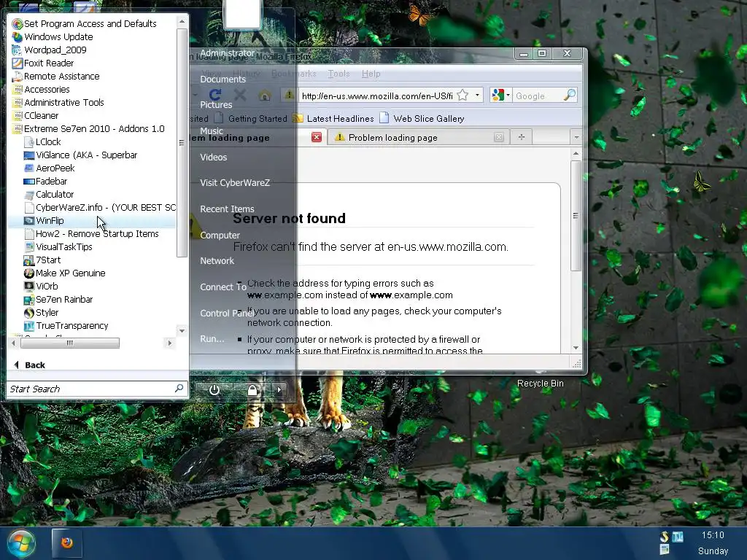This screenshot has width=747, height=560.
Task: Launch ViGlance (AKA - Superbar
Action: tap(86, 155)
